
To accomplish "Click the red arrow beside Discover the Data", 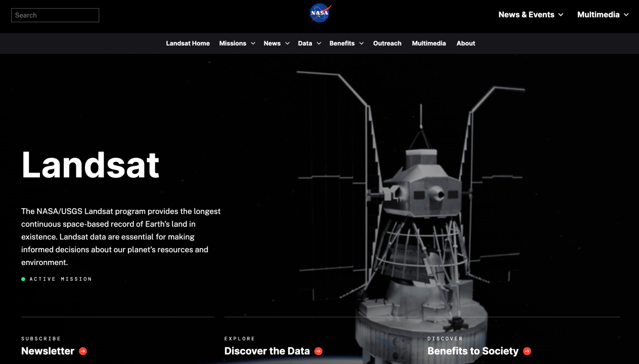I will point(318,351).
